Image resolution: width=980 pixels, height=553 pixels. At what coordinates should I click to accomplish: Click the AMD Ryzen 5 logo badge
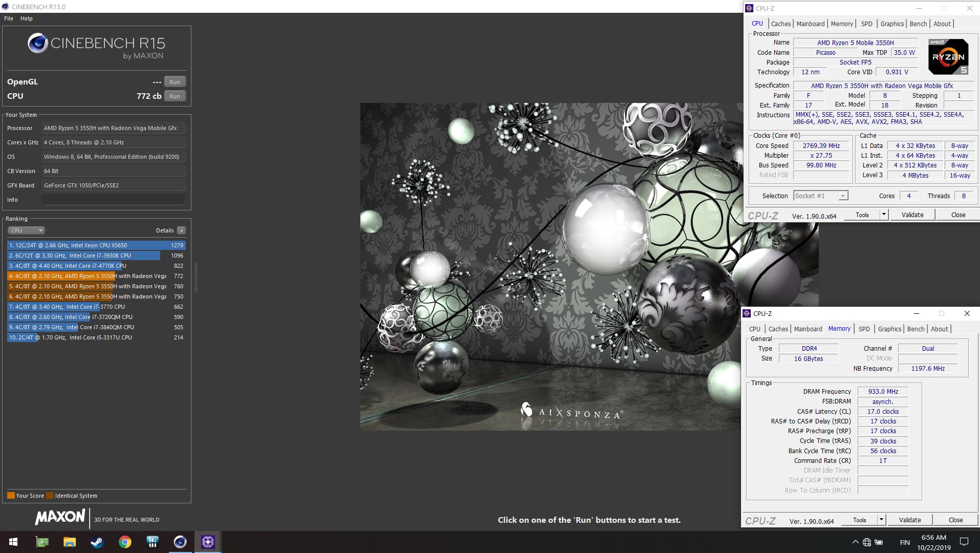pyautogui.click(x=948, y=57)
